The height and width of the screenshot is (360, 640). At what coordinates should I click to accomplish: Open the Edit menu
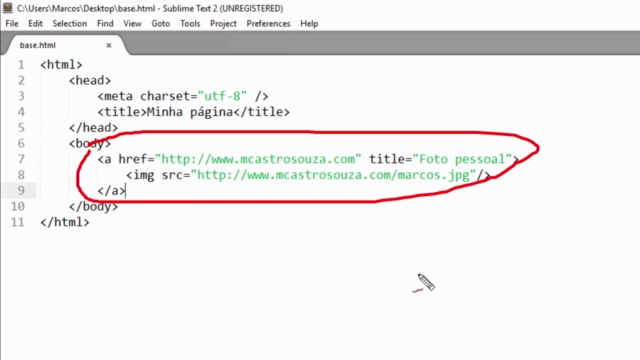tap(36, 24)
